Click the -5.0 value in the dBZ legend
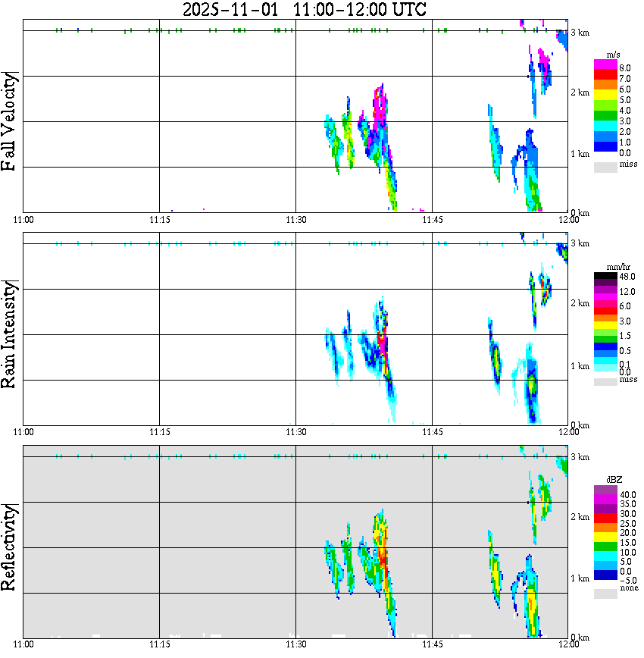 628,581
